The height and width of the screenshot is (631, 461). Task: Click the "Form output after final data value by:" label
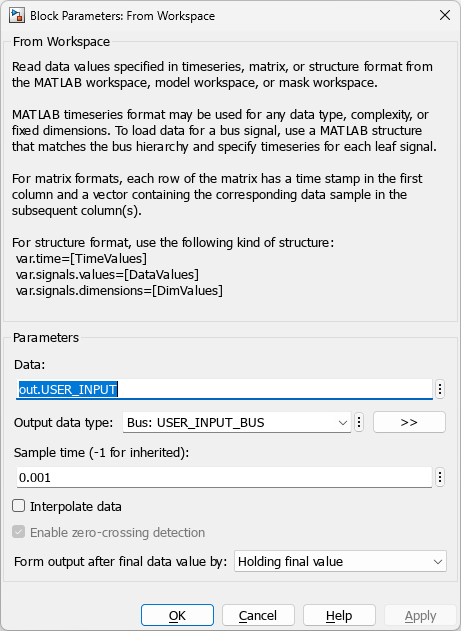121,561
